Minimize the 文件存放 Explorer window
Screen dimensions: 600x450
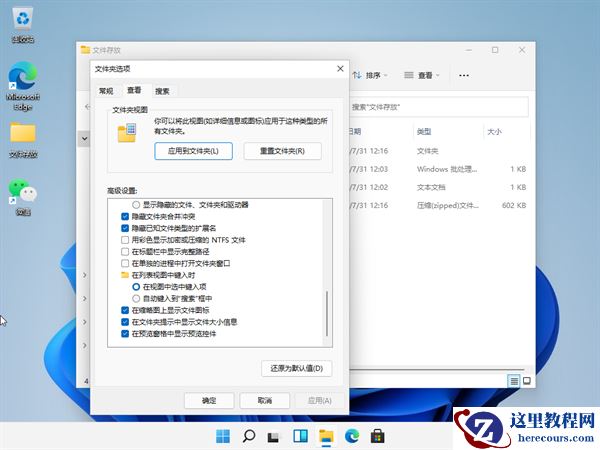point(469,50)
